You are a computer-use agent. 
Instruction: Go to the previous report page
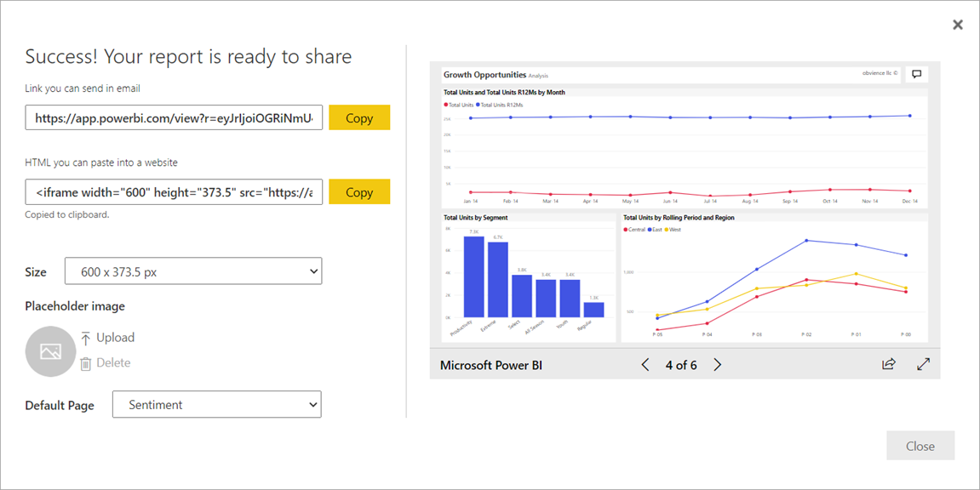(x=645, y=364)
